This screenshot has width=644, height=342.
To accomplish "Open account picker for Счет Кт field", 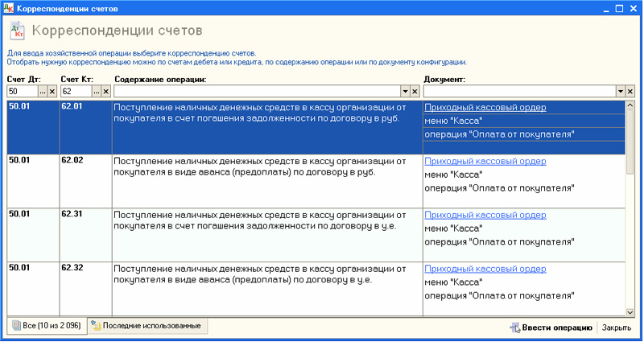I will [x=97, y=92].
